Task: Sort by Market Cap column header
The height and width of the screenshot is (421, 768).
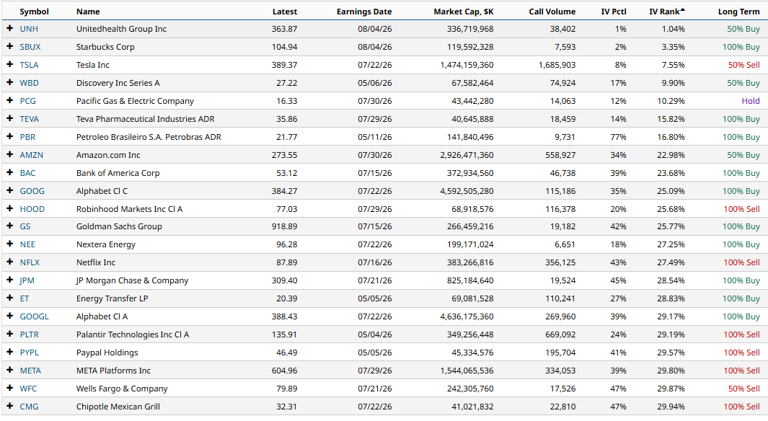Action: tap(463, 12)
